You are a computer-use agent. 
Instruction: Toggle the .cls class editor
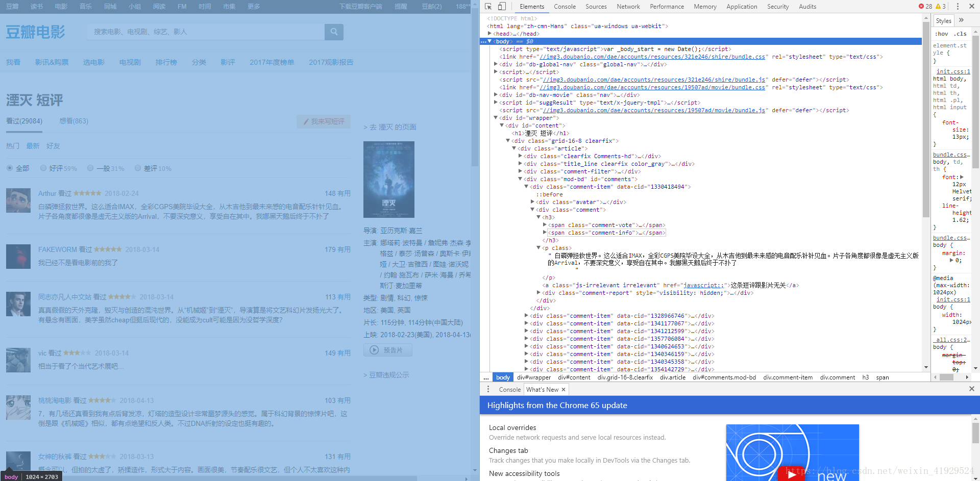[961, 34]
